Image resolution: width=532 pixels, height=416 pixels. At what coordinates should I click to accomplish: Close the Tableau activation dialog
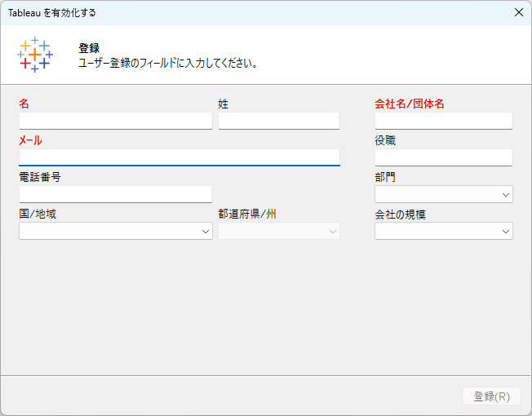click(x=518, y=12)
